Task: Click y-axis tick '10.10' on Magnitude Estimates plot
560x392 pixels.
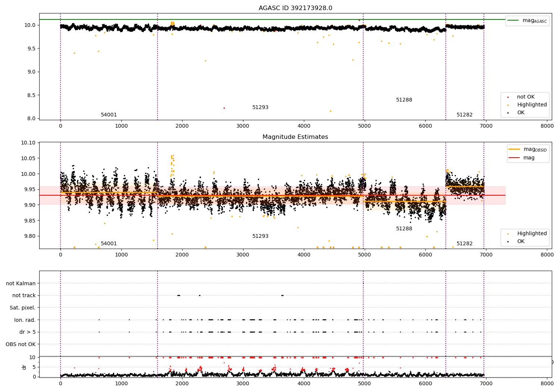Action: coord(29,143)
